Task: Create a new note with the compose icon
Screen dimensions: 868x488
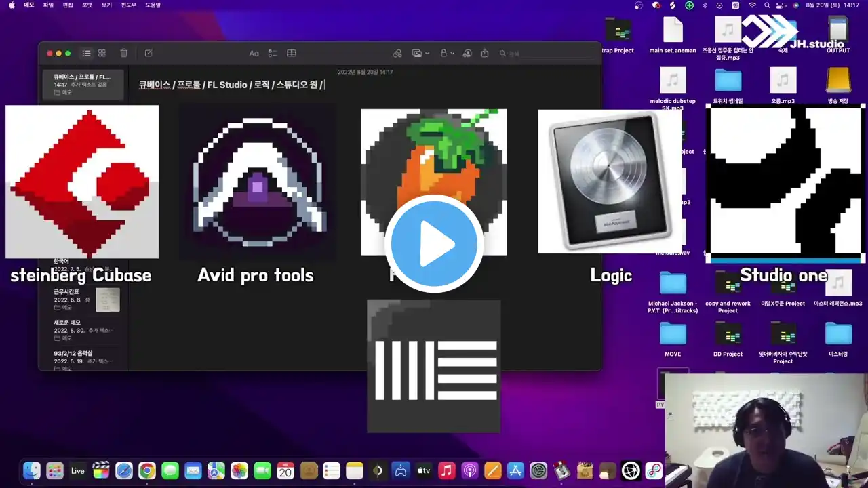Action: click(149, 53)
